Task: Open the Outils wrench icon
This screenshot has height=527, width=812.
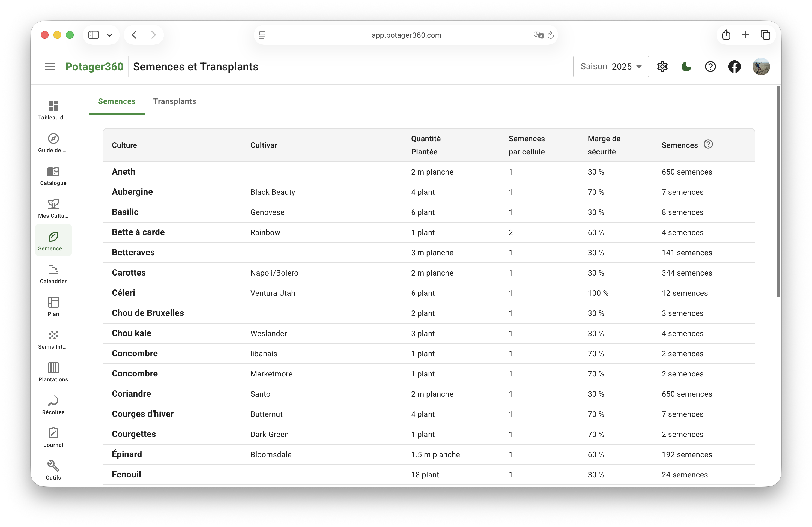Action: (53, 466)
